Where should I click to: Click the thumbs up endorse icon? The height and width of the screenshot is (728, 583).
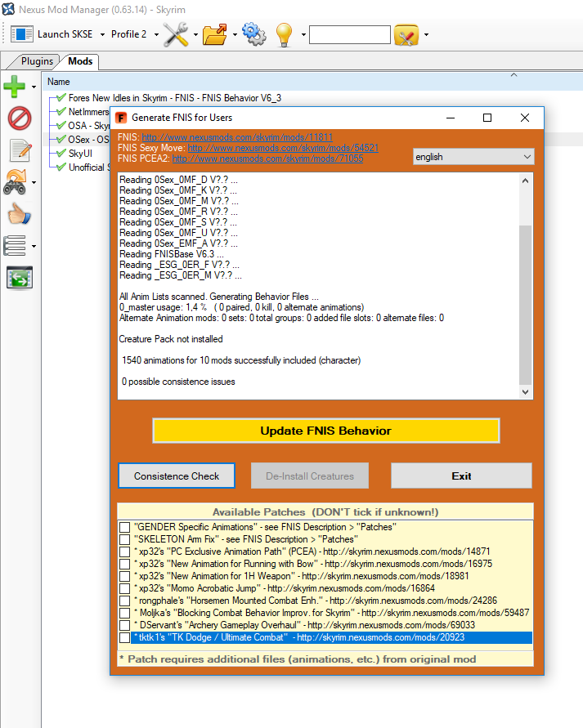pyautogui.click(x=19, y=213)
